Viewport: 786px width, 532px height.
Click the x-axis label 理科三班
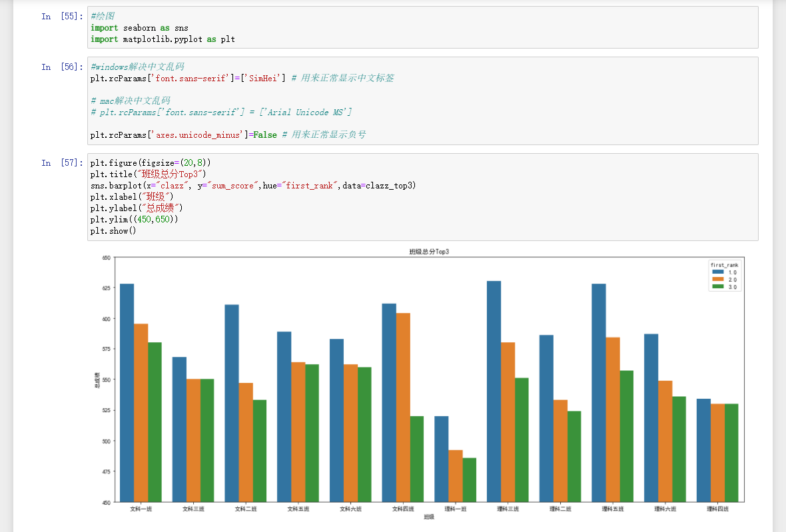(x=508, y=509)
